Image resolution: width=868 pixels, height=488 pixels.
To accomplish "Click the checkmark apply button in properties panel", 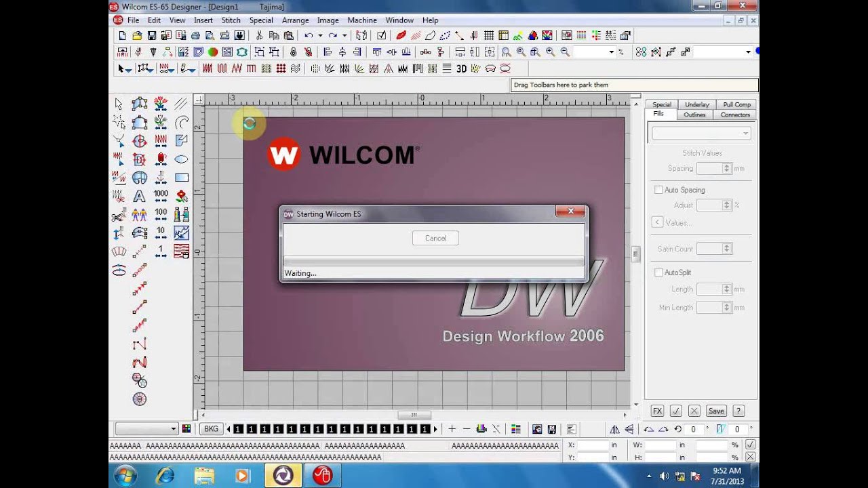I will point(675,411).
